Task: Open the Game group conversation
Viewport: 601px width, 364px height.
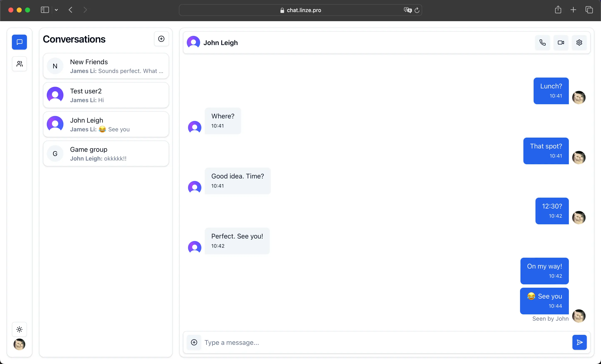Action: (106, 154)
